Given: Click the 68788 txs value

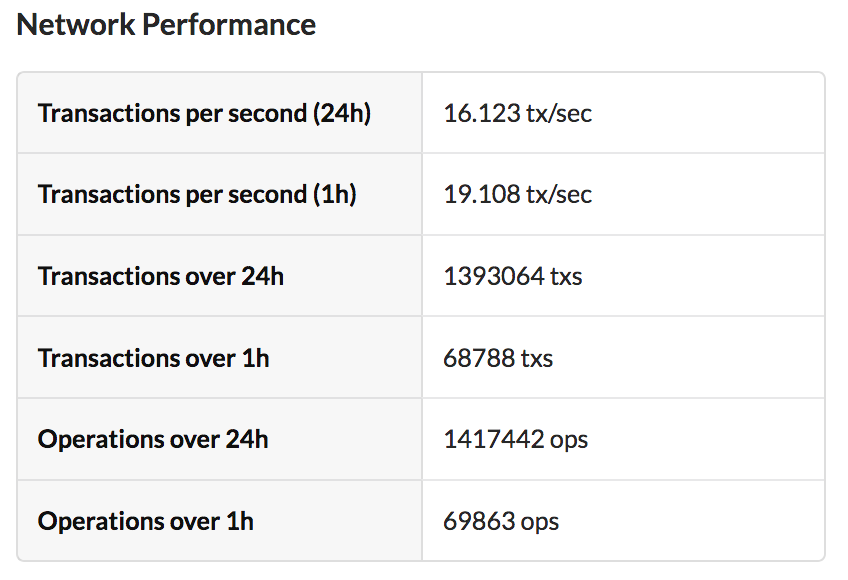Looking at the screenshot, I should click(497, 357).
